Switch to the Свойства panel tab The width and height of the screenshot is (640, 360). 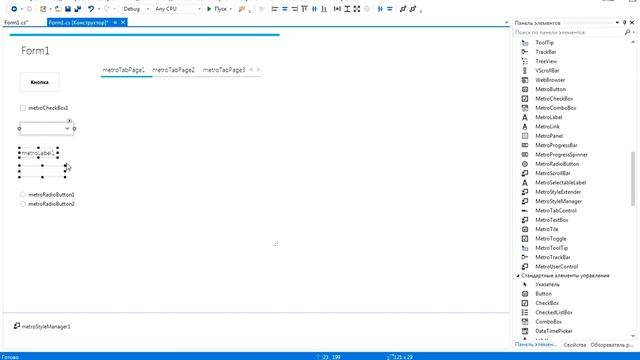575,345
